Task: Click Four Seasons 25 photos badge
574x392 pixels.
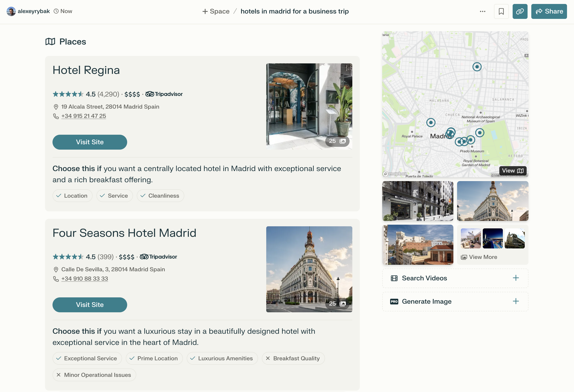Action: click(x=337, y=304)
